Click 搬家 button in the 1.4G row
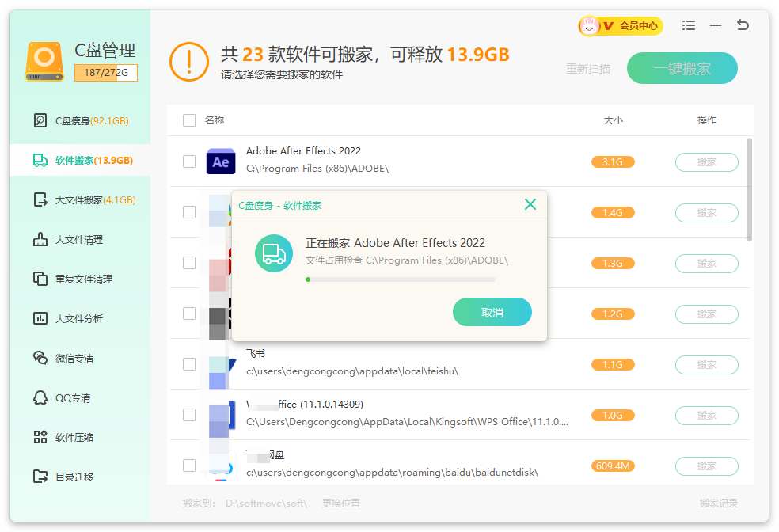Image resolution: width=779 pixels, height=532 pixels. (x=706, y=213)
